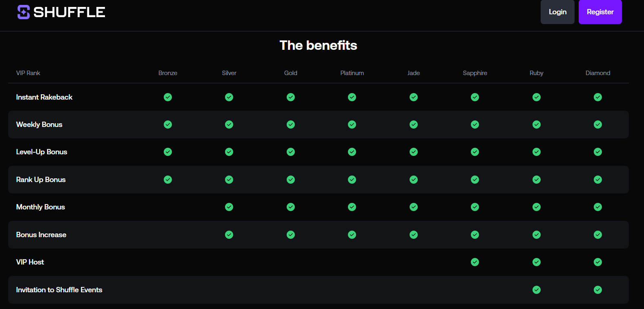The height and width of the screenshot is (309, 644).
Task: Click Instant Rakeback checkmark under Silver
Action: [x=229, y=97]
